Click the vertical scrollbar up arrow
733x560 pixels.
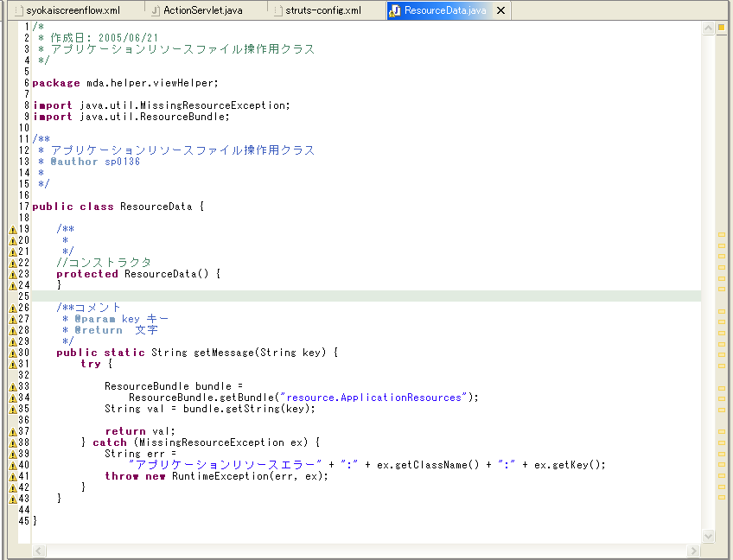pyautogui.click(x=707, y=27)
